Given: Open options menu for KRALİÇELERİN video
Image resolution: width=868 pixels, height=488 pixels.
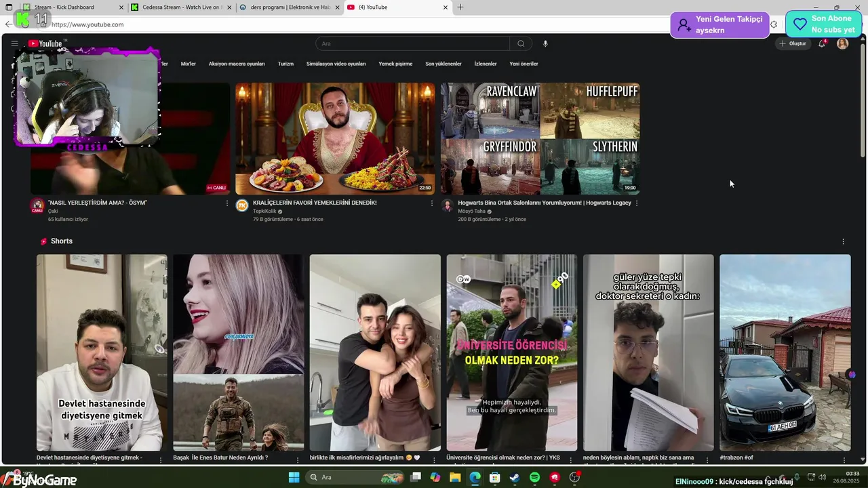Looking at the screenshot, I should pos(432,203).
